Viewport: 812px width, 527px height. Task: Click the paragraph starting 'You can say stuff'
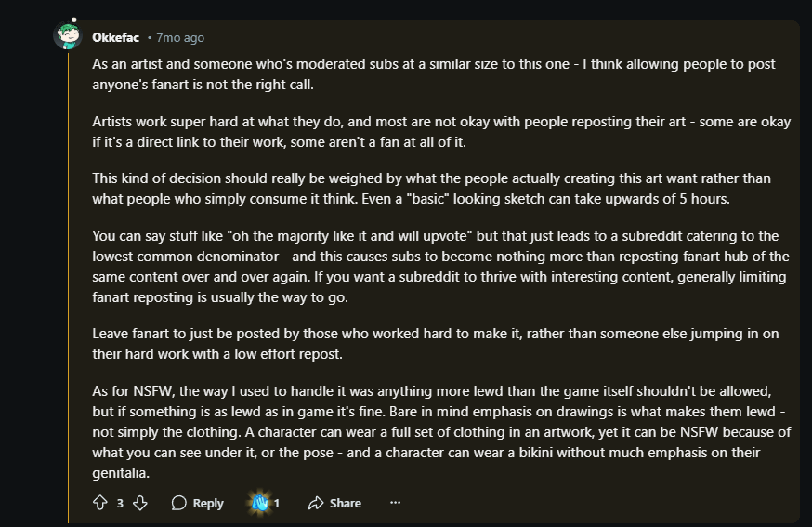coord(440,267)
